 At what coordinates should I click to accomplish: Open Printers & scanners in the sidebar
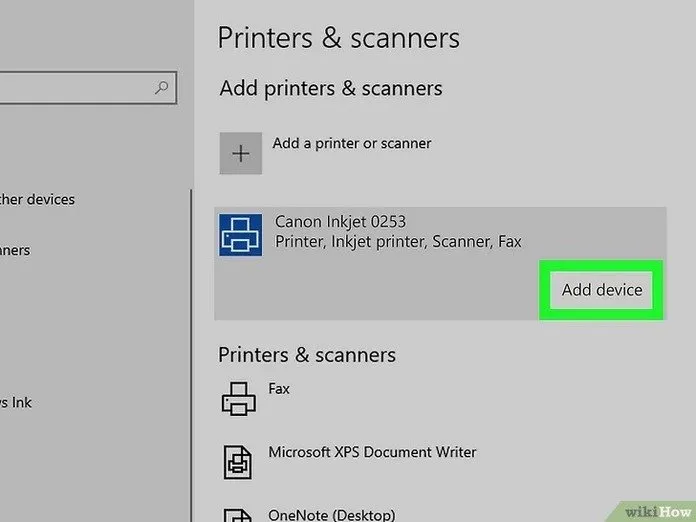click(x=15, y=250)
